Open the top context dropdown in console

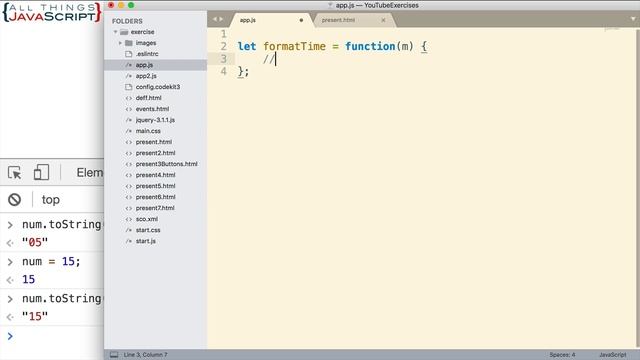coord(51,200)
